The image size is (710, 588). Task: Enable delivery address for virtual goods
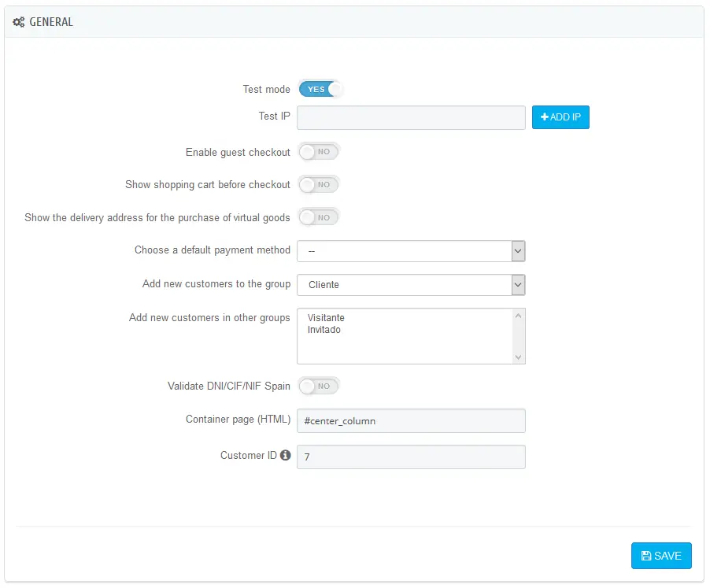click(x=319, y=217)
